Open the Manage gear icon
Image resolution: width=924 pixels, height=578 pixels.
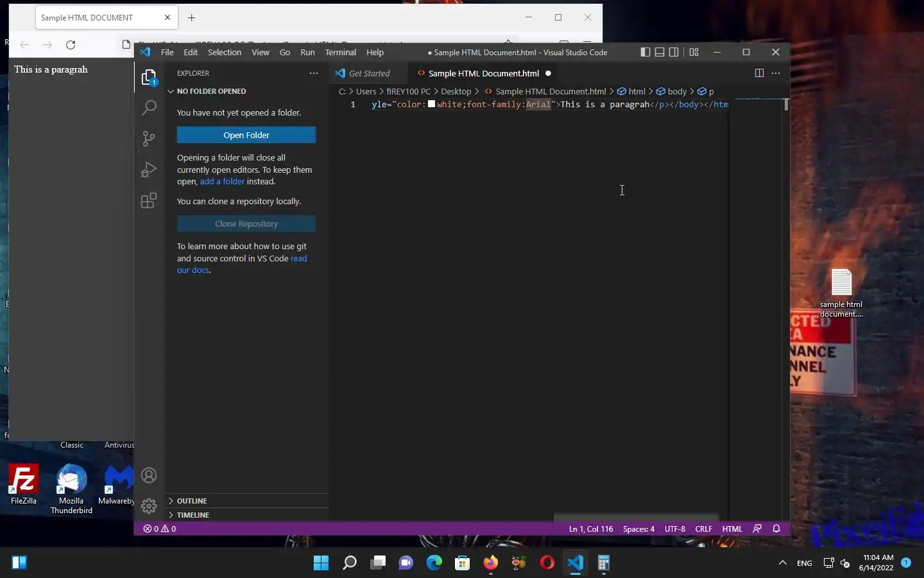[x=149, y=506]
